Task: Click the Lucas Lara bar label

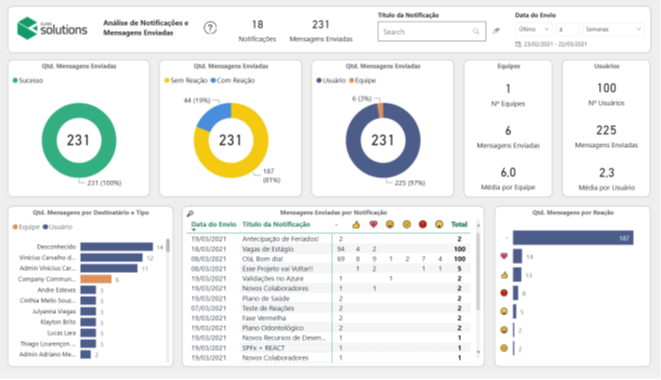Action: (62, 333)
